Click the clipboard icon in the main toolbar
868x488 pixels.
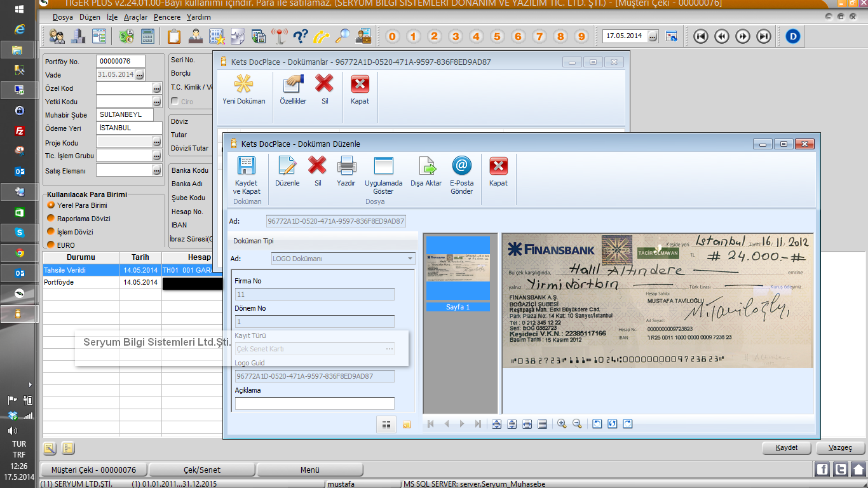click(173, 36)
